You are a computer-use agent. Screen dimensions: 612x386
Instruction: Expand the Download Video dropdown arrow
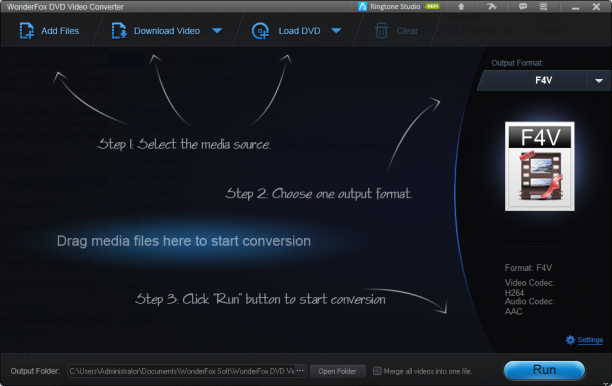pyautogui.click(x=217, y=31)
